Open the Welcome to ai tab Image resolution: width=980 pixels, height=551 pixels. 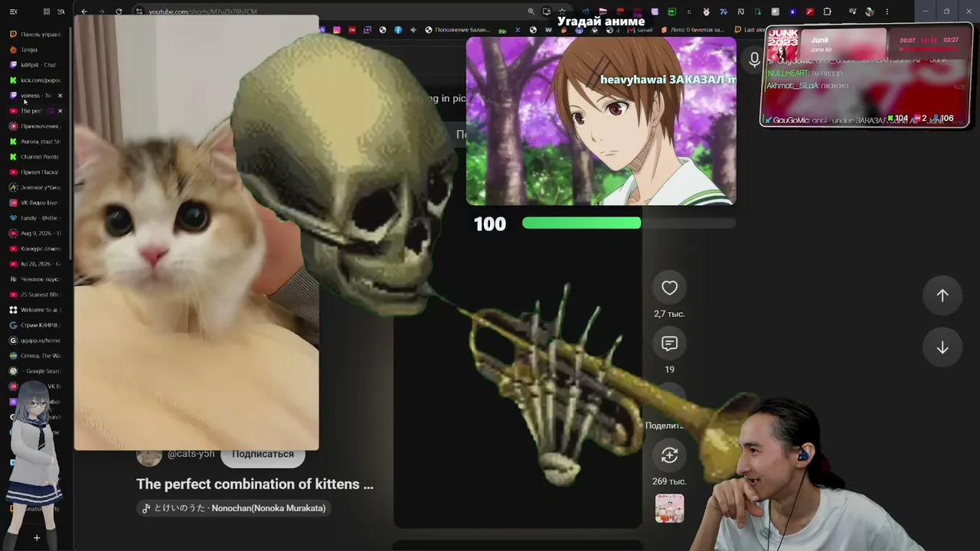coord(35,310)
